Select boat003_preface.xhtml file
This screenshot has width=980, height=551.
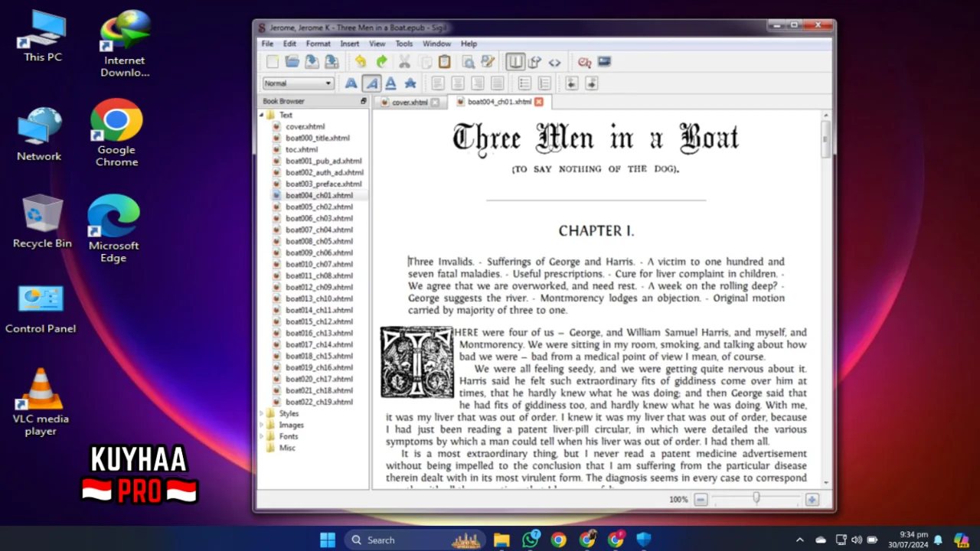[x=324, y=184]
